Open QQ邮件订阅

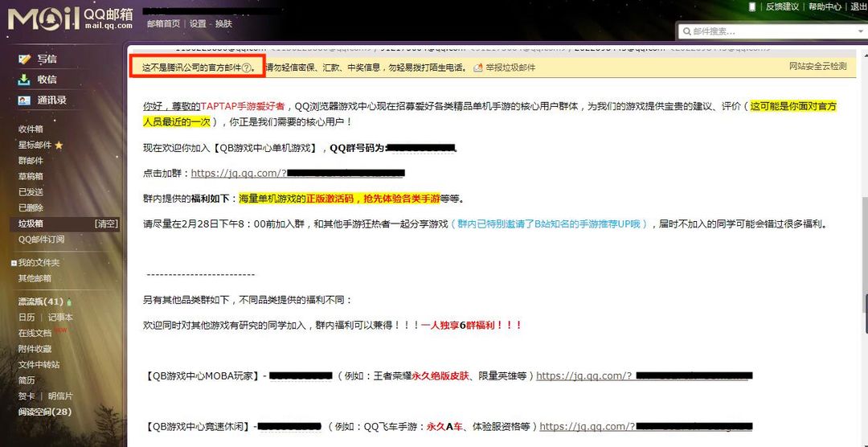tap(41, 240)
